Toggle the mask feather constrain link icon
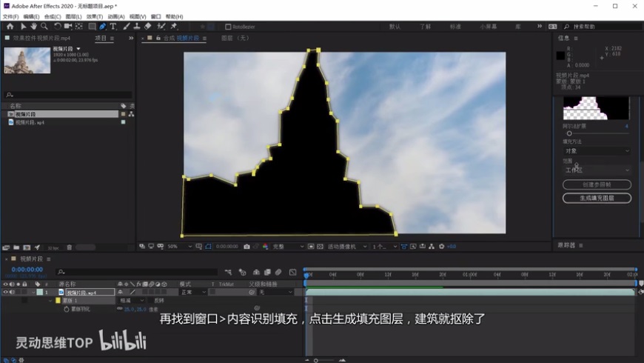The image size is (644, 363). click(119, 309)
